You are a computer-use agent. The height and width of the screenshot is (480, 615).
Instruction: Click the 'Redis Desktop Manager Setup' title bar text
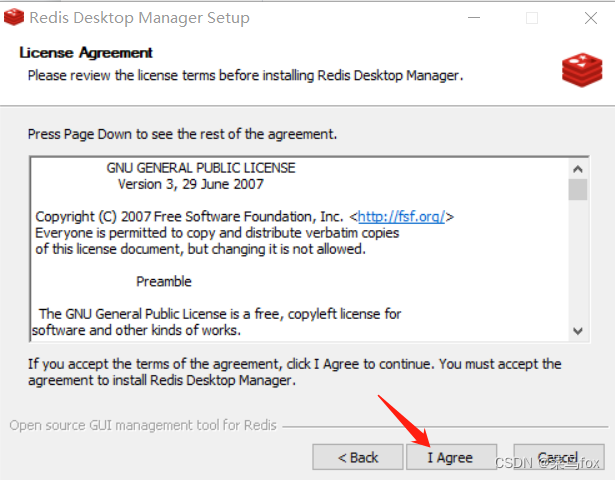(x=140, y=18)
